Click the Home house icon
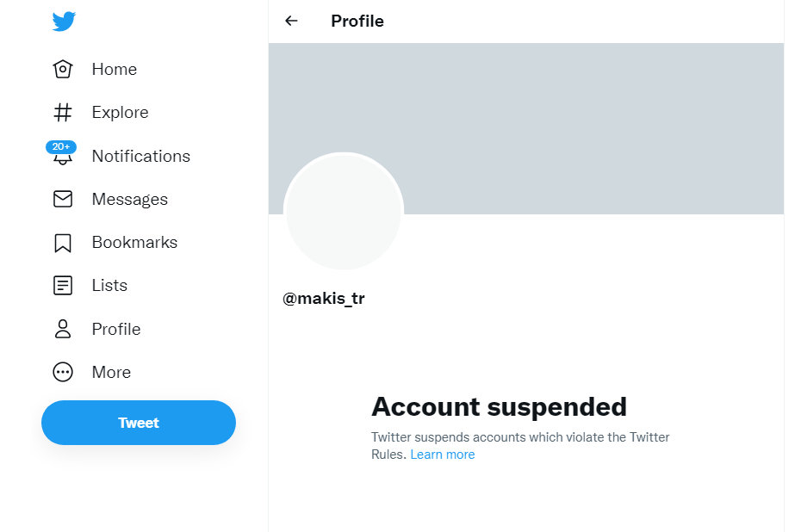This screenshot has width=801, height=532. 63,69
